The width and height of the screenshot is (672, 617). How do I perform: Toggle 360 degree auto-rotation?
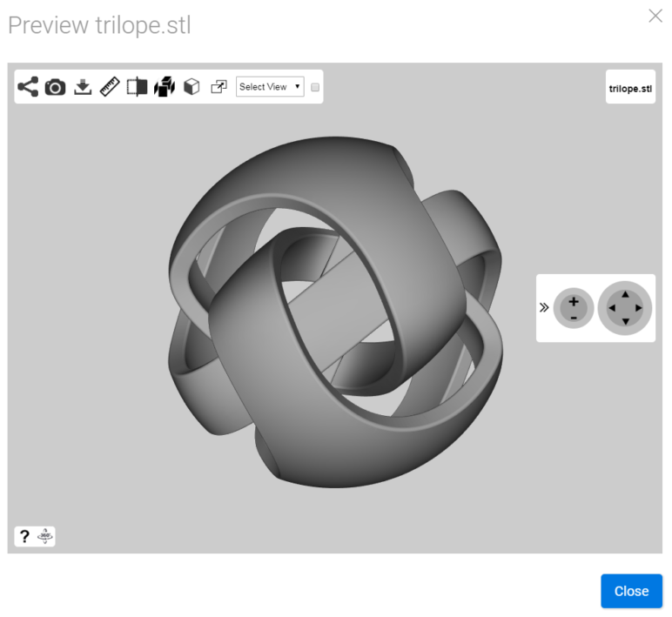pyautogui.click(x=45, y=536)
